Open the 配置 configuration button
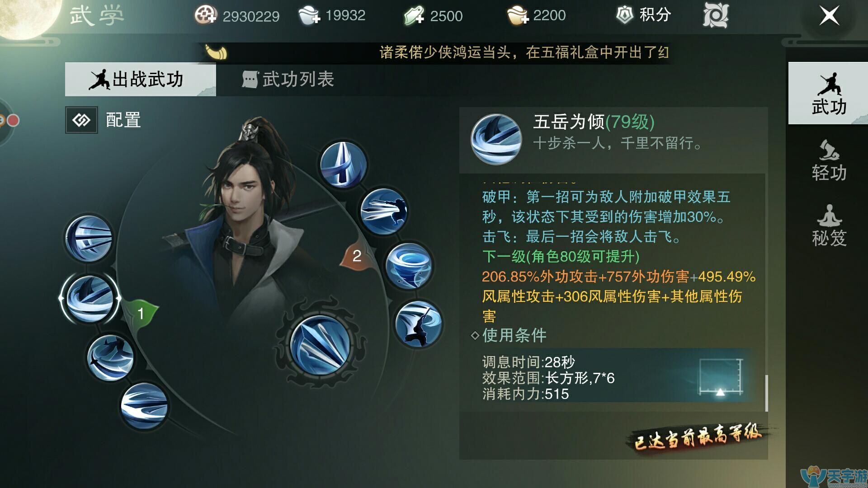 click(x=82, y=120)
